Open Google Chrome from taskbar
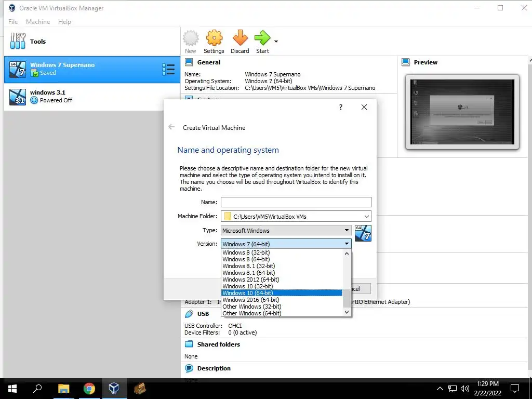Viewport: 532px width, 399px height. 89,389
